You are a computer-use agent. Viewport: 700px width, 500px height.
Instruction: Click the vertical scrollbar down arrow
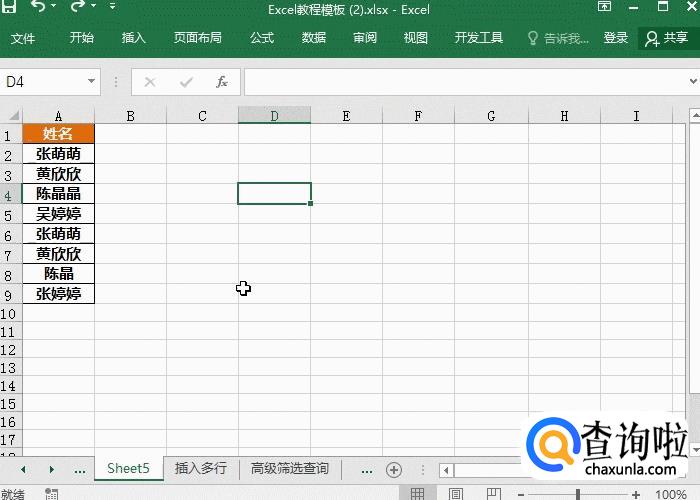695,449
